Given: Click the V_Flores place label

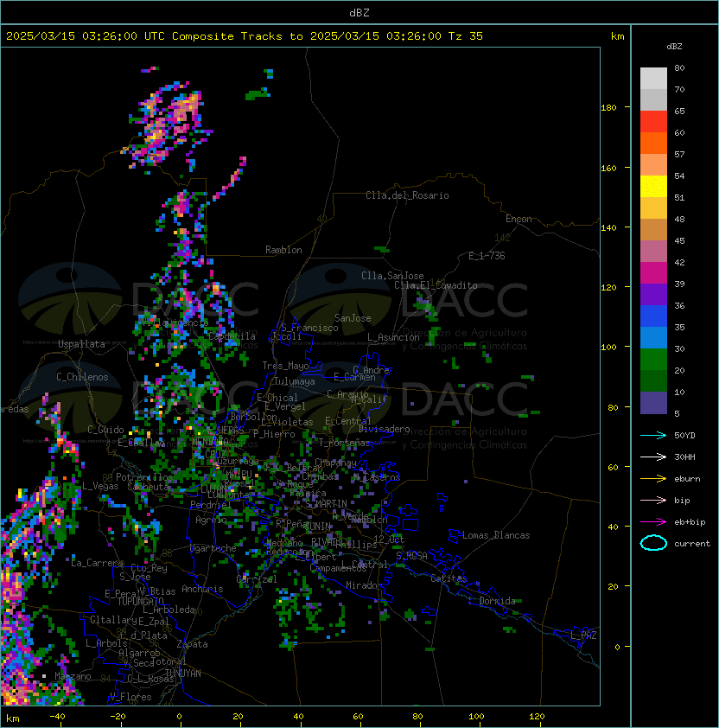Looking at the screenshot, I should tap(130, 698).
